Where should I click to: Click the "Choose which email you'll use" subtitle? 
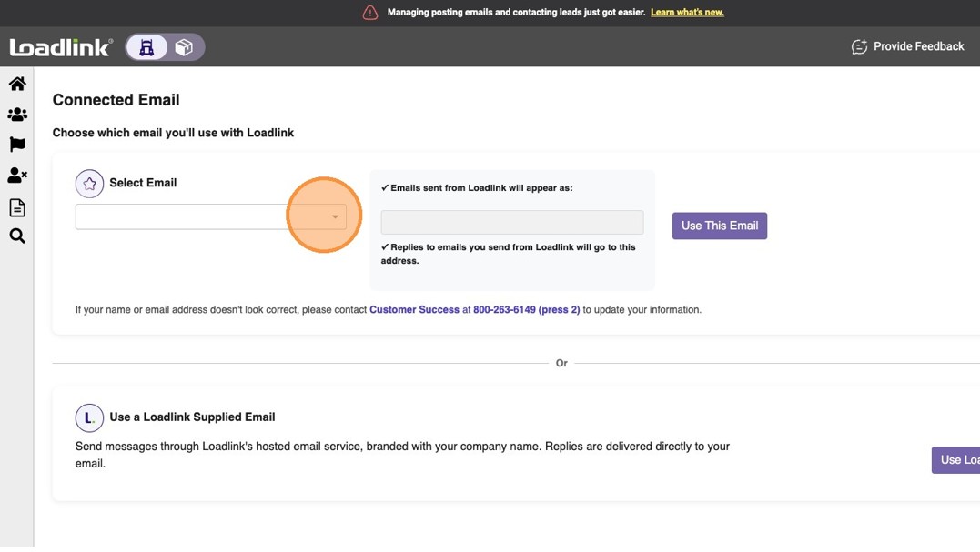click(x=173, y=133)
